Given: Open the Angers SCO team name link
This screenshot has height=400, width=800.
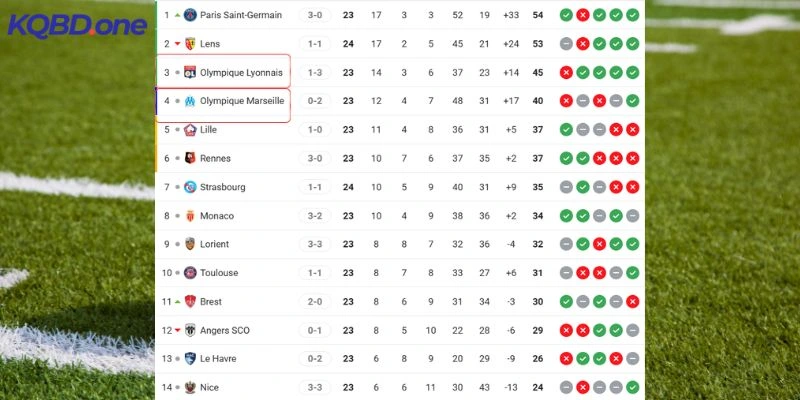Looking at the screenshot, I should (224, 330).
